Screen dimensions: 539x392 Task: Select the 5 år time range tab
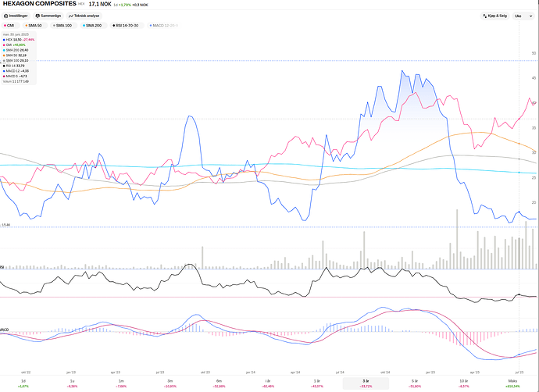pyautogui.click(x=415, y=383)
